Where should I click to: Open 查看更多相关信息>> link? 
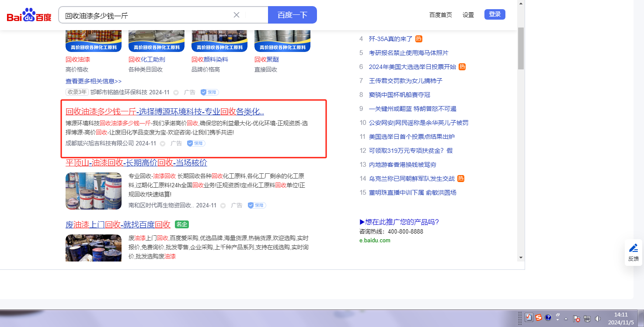coord(94,81)
